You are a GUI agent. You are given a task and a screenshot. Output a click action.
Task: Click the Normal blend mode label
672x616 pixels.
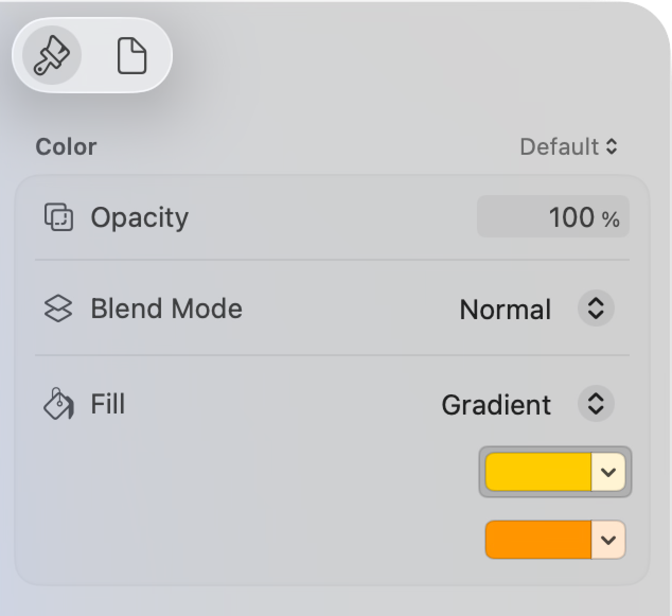[505, 309]
